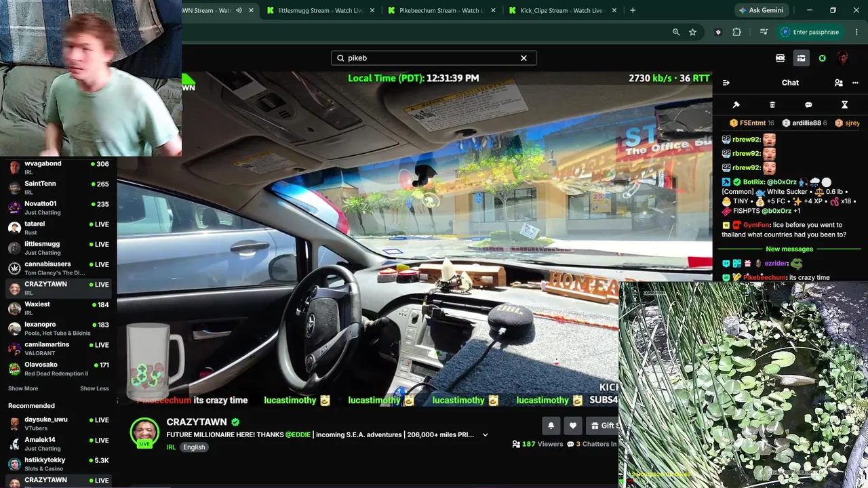Clear the pikeb search with X icon
This screenshot has height=488, width=868.
tap(524, 58)
